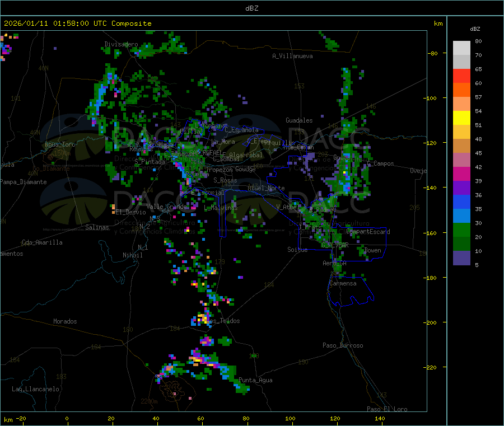
Task: Click the 51 dBZ yellow legend swatch
Action: pos(461,118)
